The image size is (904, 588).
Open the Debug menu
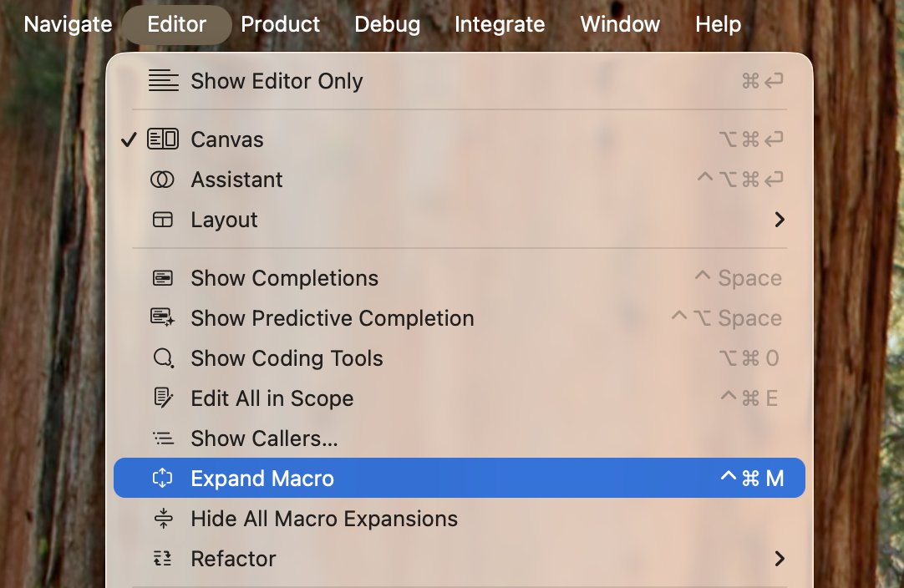click(388, 24)
